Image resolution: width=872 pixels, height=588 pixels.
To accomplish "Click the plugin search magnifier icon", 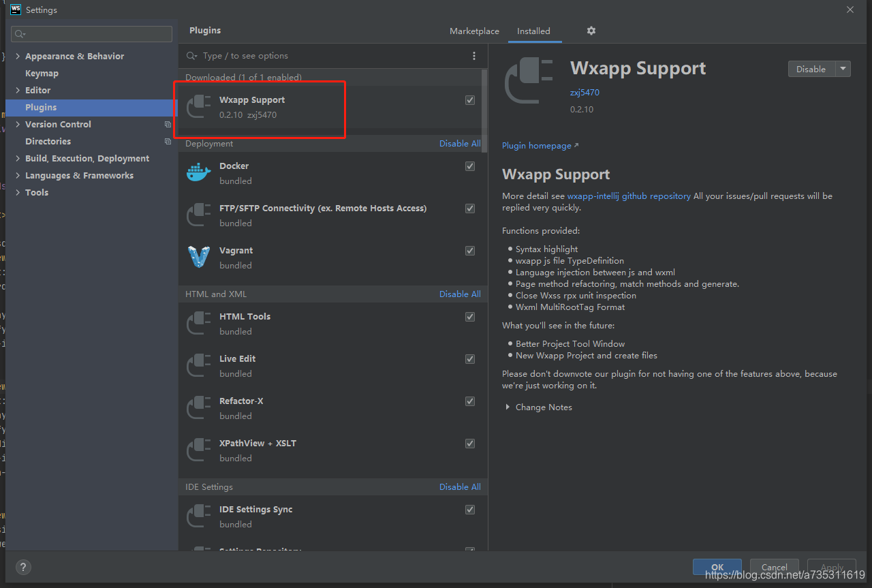I will point(192,56).
